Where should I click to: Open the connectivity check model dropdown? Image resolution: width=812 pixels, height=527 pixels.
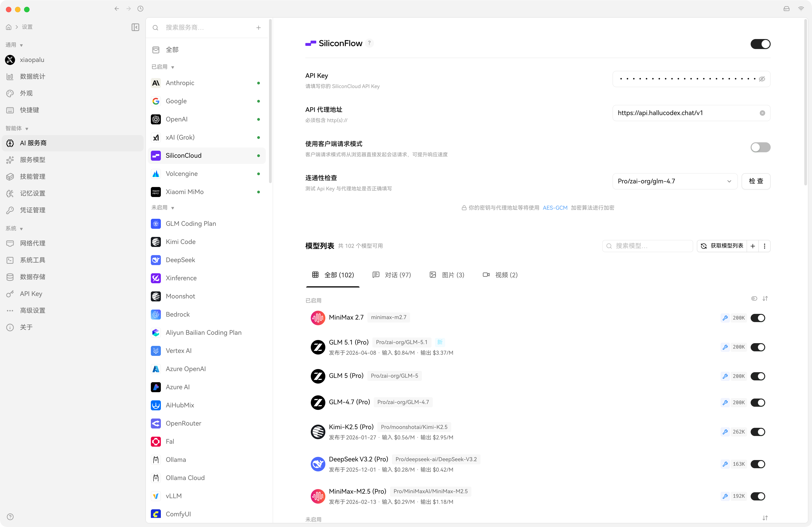[675, 181]
